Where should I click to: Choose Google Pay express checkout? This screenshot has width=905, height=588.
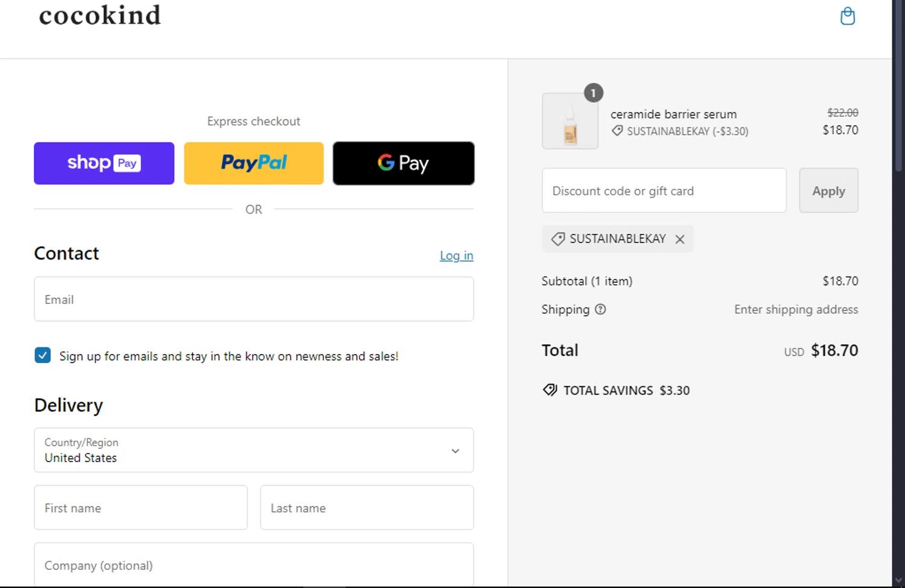(403, 163)
